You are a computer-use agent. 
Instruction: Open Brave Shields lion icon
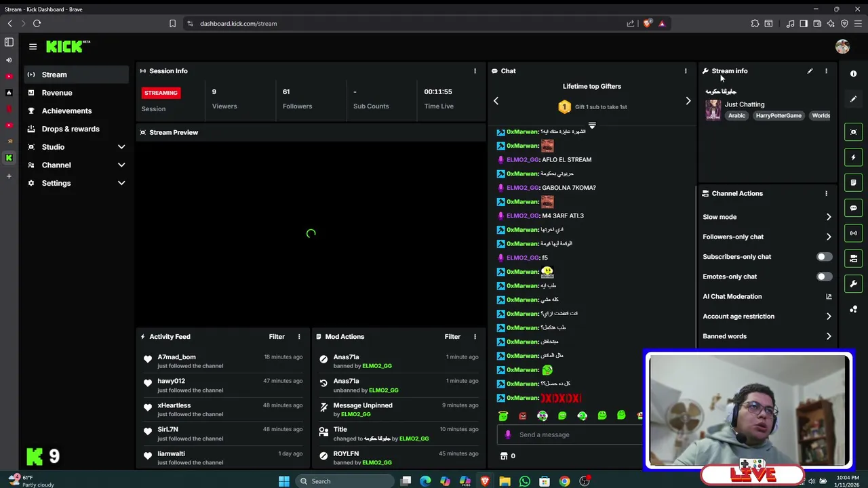coord(647,23)
